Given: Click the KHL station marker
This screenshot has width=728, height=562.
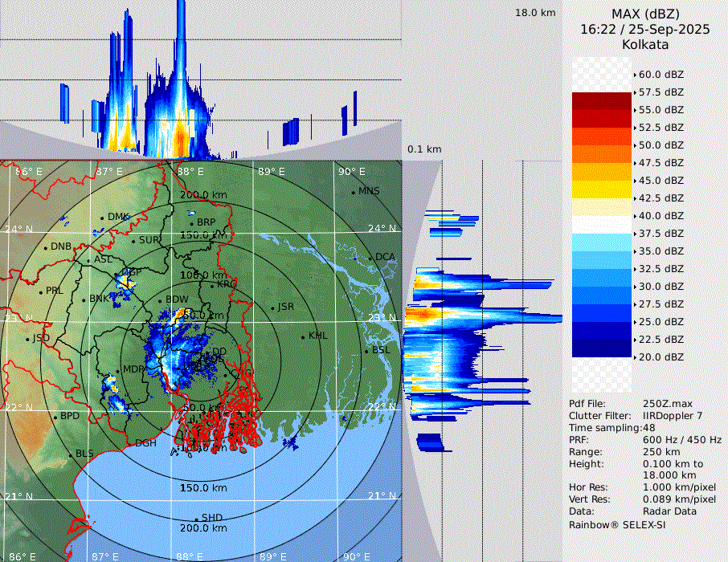Looking at the screenshot, I should [x=303, y=336].
